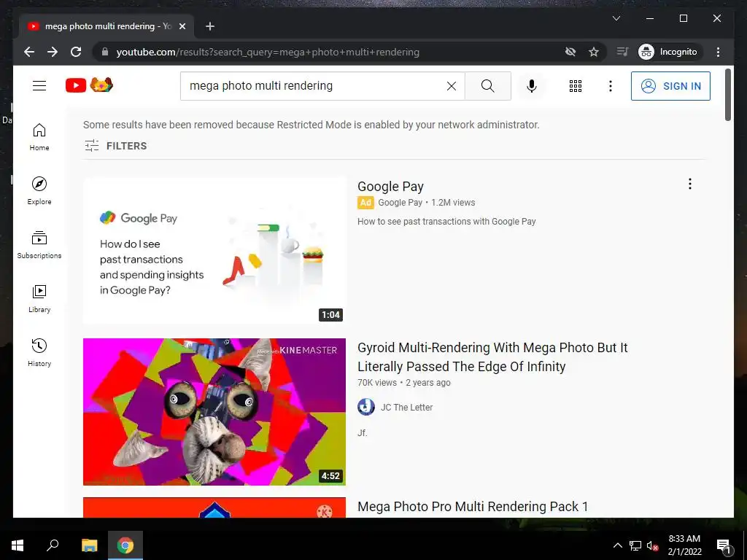Go back in the browser

click(29, 52)
